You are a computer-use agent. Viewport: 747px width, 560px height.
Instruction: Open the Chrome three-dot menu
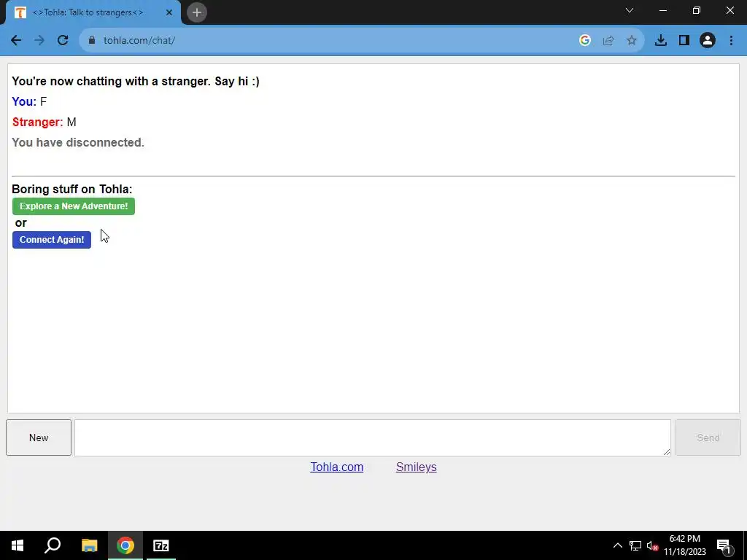pos(731,41)
